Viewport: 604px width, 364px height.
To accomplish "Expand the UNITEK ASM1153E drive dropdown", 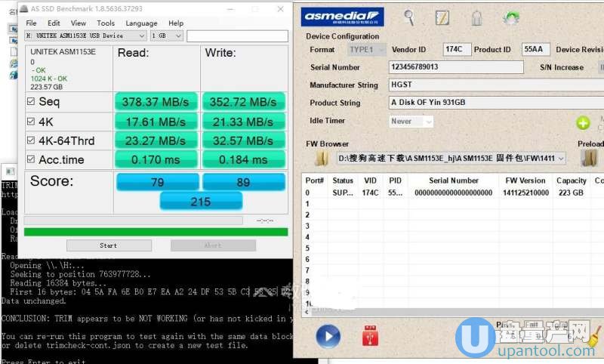I will pyautogui.click(x=142, y=35).
